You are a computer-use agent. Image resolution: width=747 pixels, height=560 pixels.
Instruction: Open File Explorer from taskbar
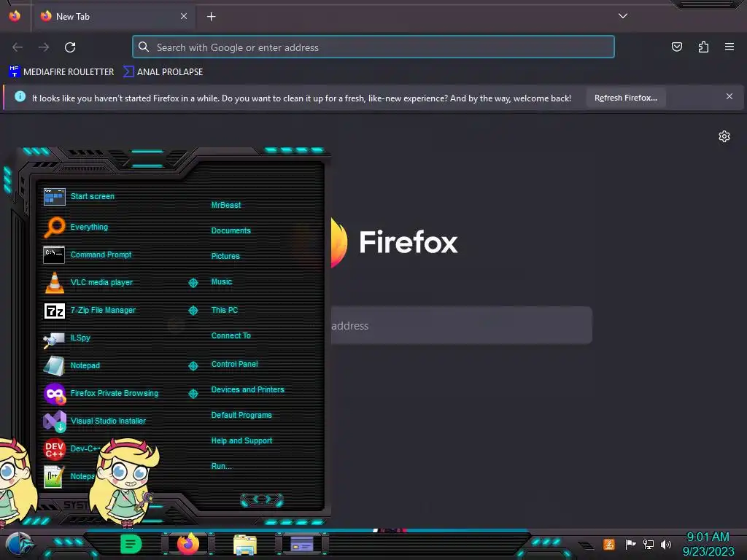point(245,545)
